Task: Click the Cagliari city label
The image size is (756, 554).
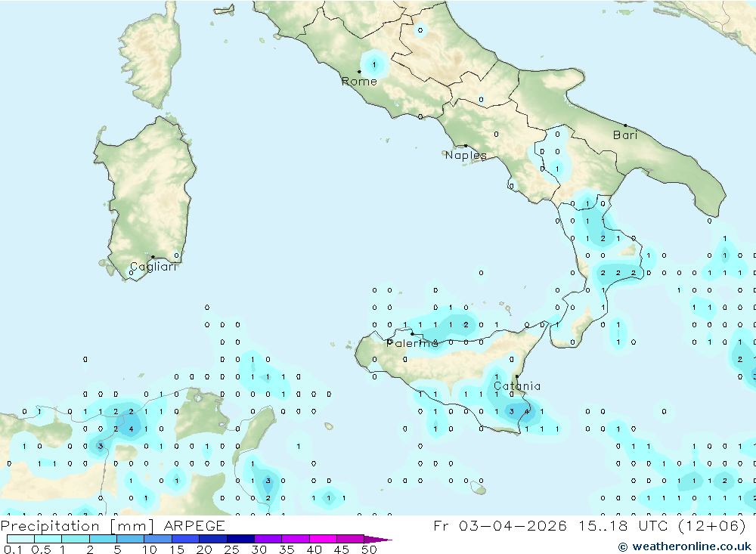Action: pyautogui.click(x=153, y=267)
